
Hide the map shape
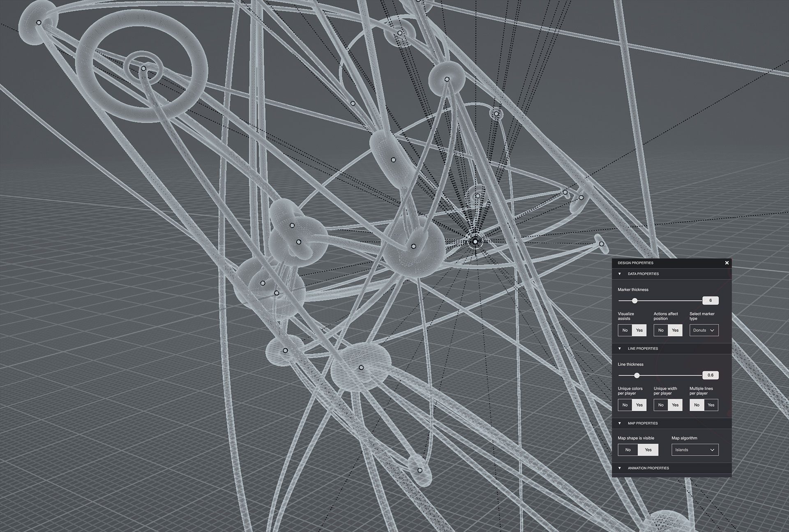tap(628, 449)
